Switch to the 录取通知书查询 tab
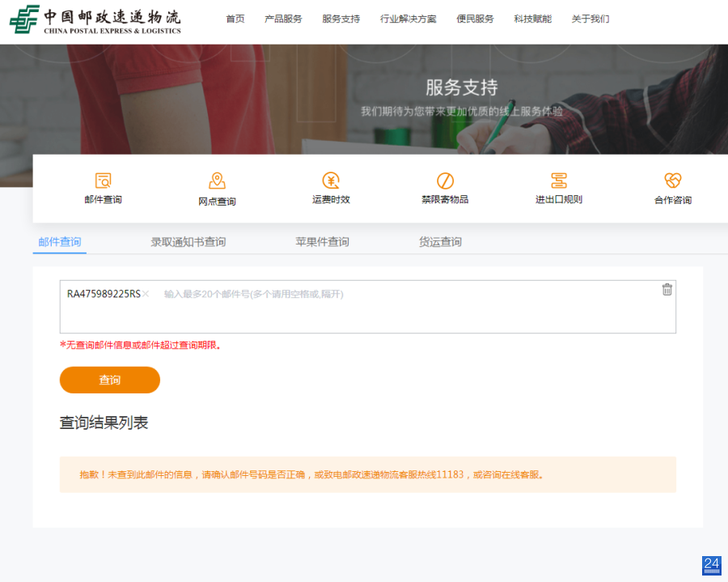The height and width of the screenshot is (582, 728). (188, 242)
